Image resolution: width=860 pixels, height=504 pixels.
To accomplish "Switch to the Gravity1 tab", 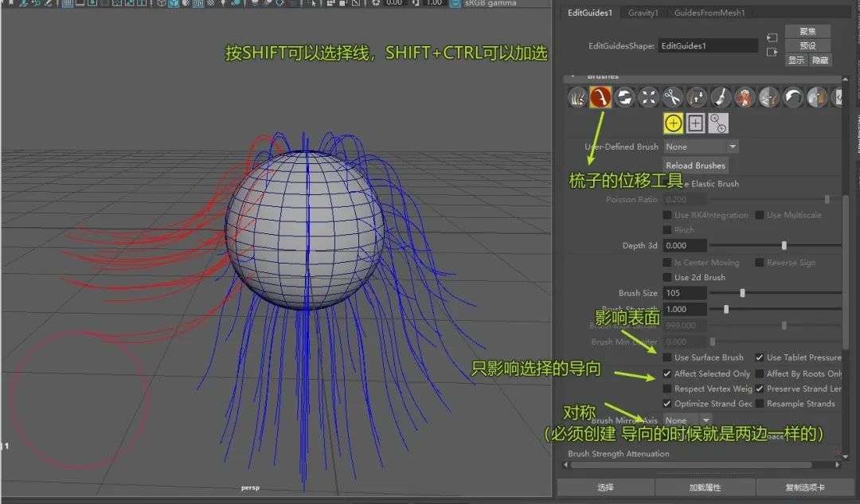I will point(643,13).
